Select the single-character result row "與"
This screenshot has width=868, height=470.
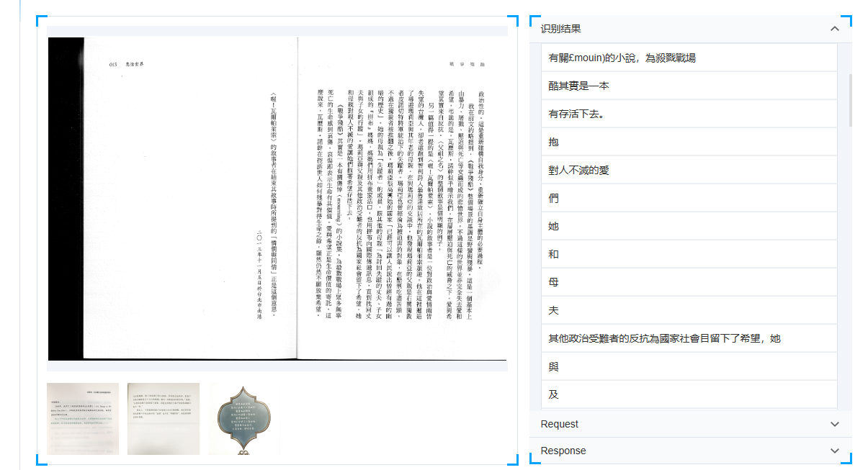[x=554, y=366]
